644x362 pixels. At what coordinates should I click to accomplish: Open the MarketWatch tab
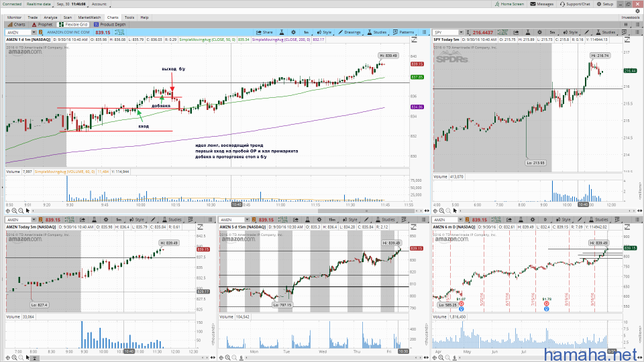coord(89,17)
